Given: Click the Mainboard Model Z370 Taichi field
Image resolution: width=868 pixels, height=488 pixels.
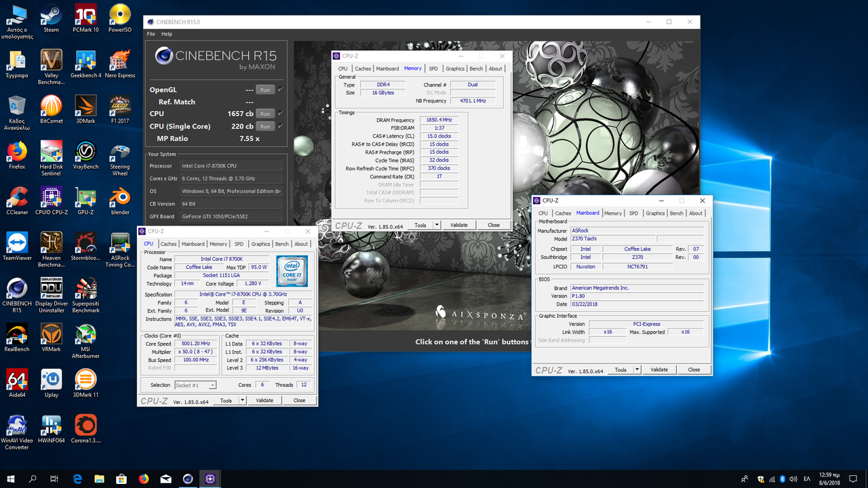Looking at the screenshot, I should pos(612,239).
